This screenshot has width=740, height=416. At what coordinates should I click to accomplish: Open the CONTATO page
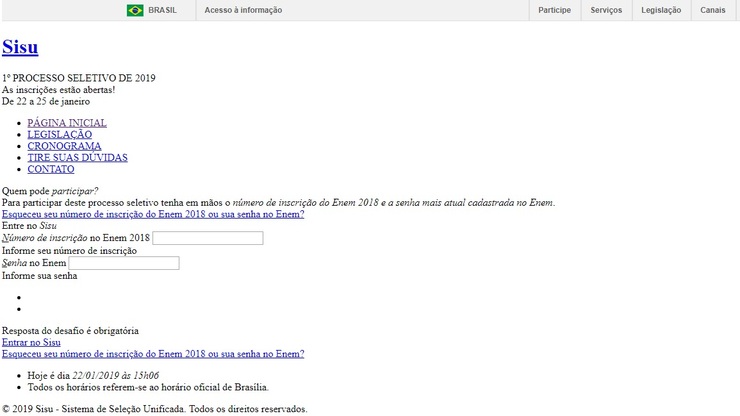pyautogui.click(x=51, y=169)
